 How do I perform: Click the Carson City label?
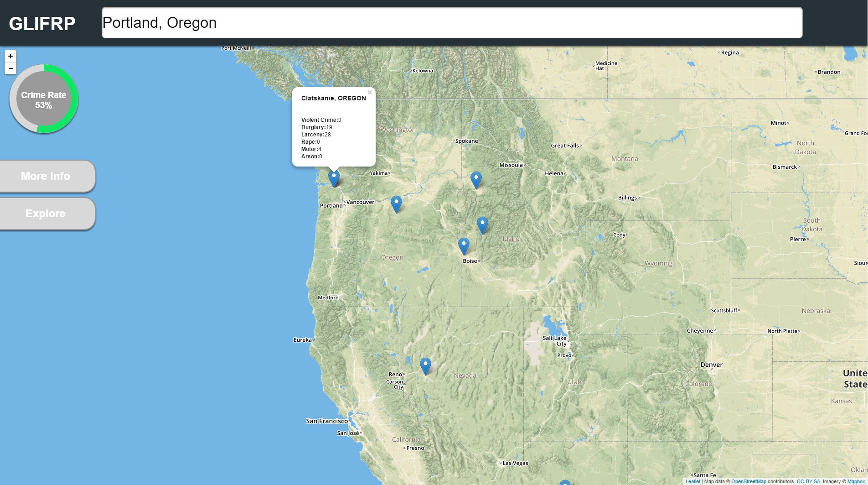(395, 384)
